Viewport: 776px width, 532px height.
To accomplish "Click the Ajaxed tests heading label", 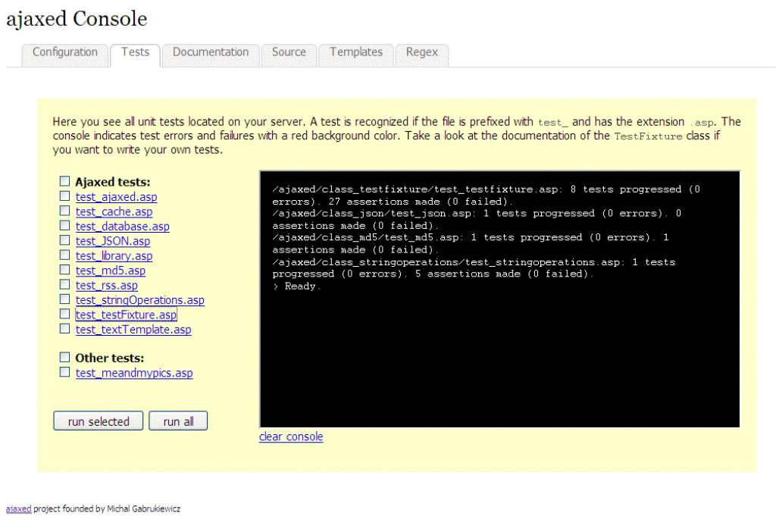I will click(113, 182).
